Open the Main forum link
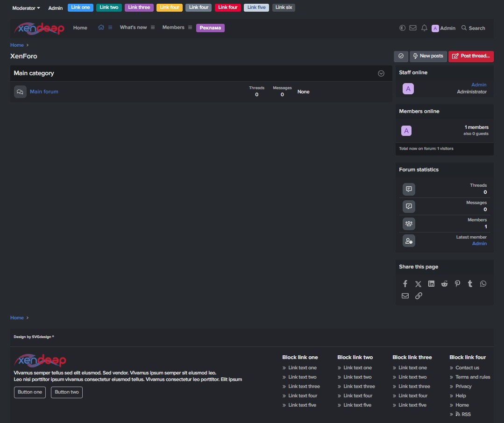The image size is (504, 423). tap(44, 92)
